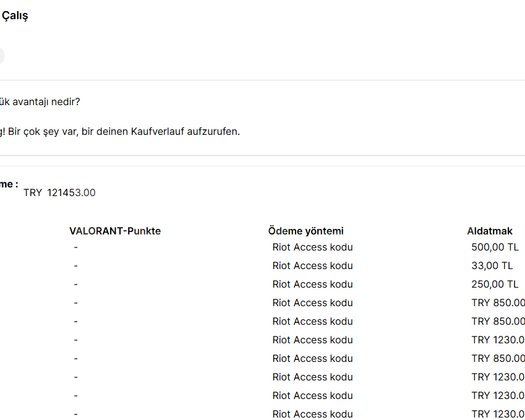Screen dimensions: 525x420
Task: Select Riot Access kodu in the 500,00 TL row
Action: 312,247
